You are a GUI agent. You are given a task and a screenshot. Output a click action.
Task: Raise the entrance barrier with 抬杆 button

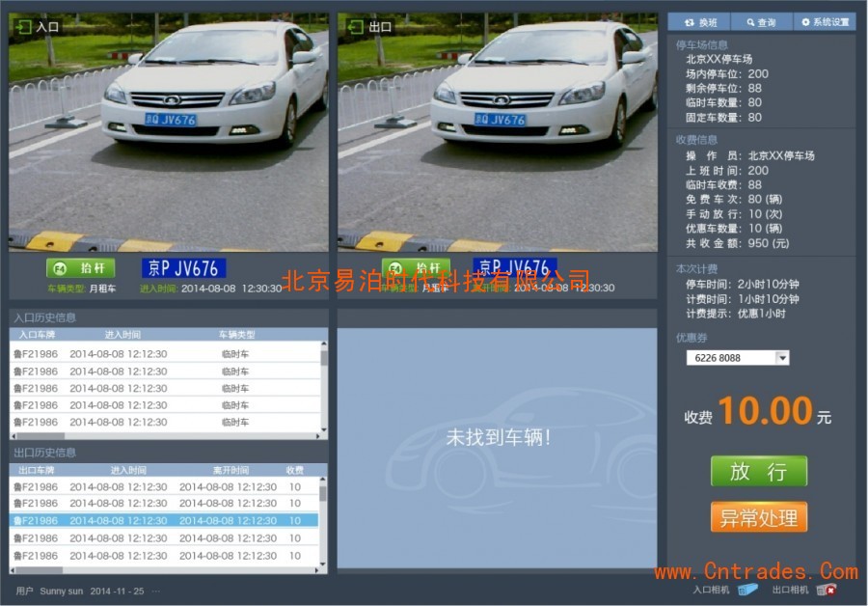[81, 268]
